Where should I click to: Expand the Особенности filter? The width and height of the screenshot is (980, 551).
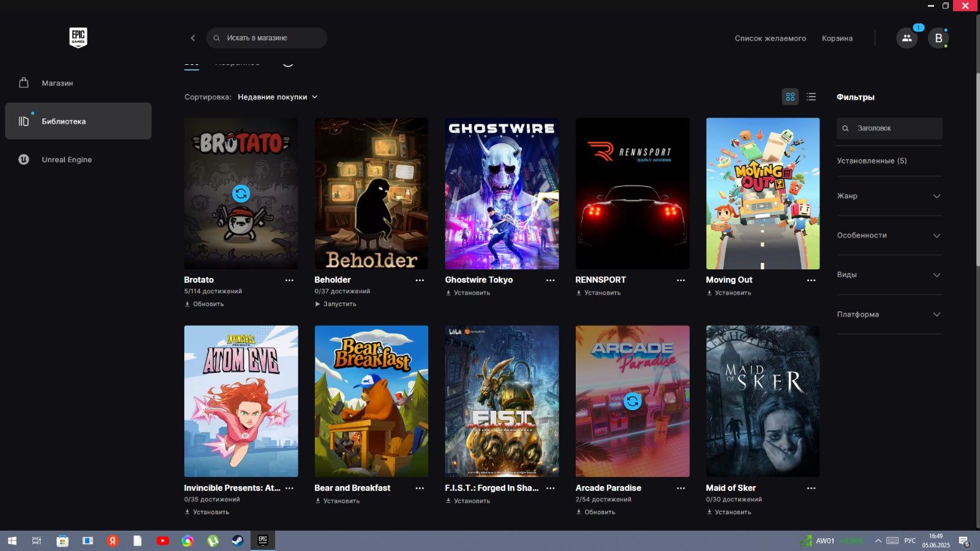[x=889, y=235]
